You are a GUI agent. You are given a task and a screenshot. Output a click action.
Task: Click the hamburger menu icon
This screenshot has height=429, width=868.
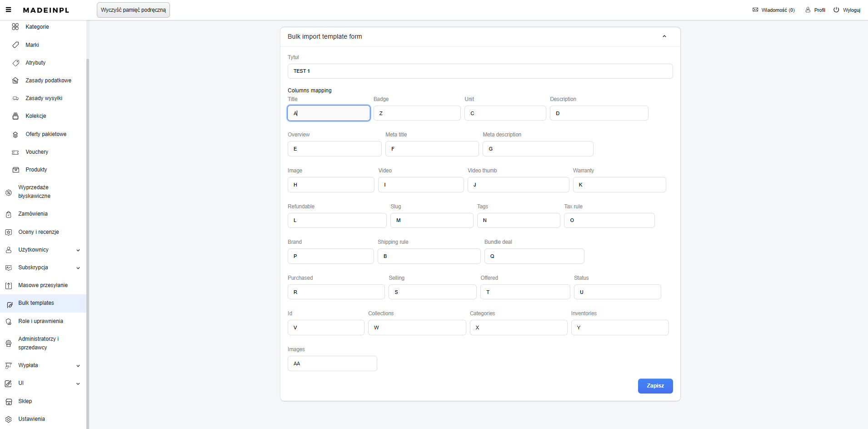(8, 10)
